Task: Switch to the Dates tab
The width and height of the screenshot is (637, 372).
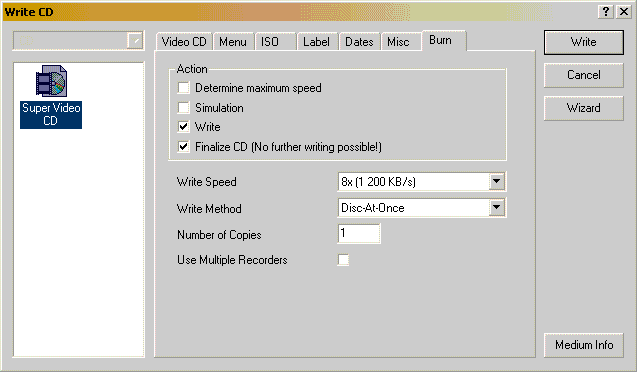Action: click(360, 42)
